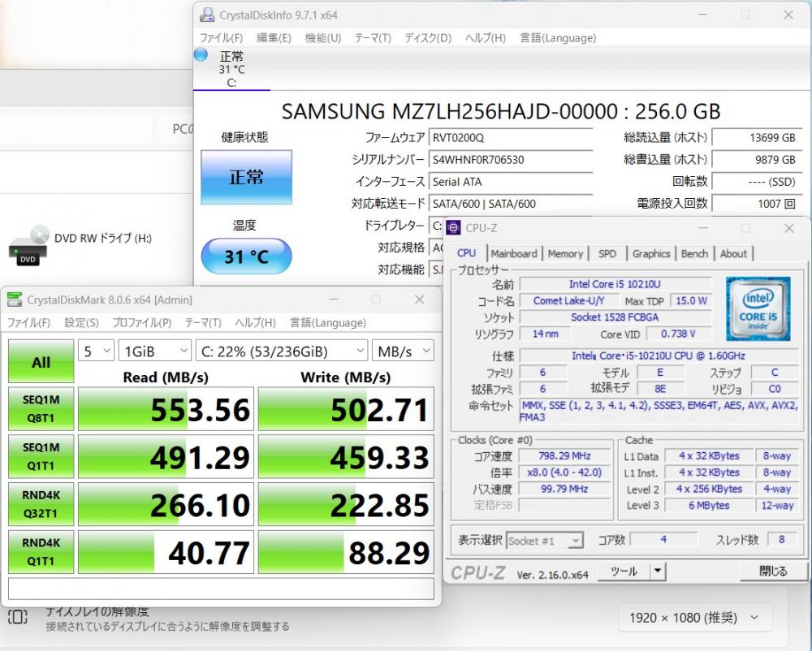This screenshot has width=812, height=651.
Task: Expand the C: 22% drive selection dropdown
Action: [281, 351]
